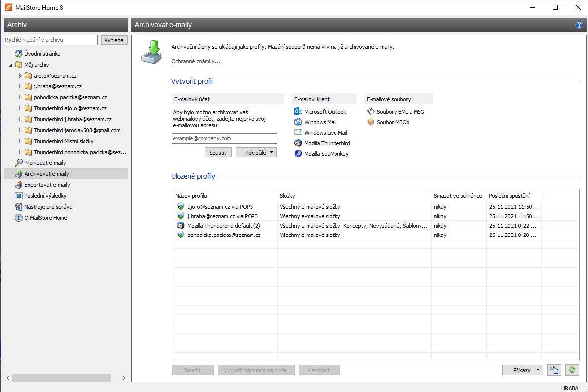Viewport: 588px width, 392px height.
Task: Expand Thunderbird ajo.o@seznam.cz folder
Action: (x=20, y=108)
